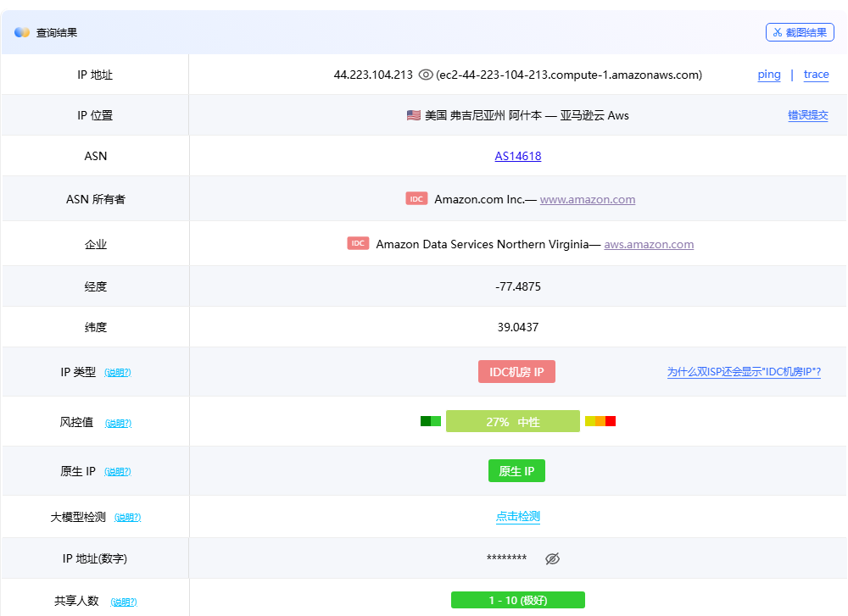Viewport: 848px width, 616px height.
Task: Open the ping link for this IP
Action: pyautogui.click(x=769, y=75)
